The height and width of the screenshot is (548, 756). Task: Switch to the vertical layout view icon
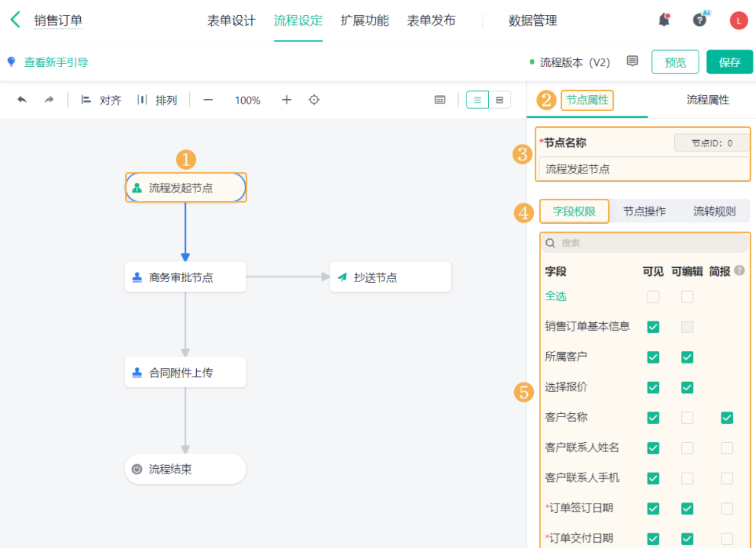coord(477,100)
